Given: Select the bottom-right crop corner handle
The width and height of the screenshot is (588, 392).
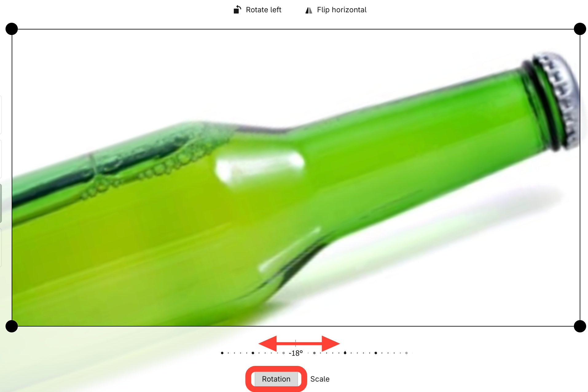Looking at the screenshot, I should pyautogui.click(x=580, y=326).
